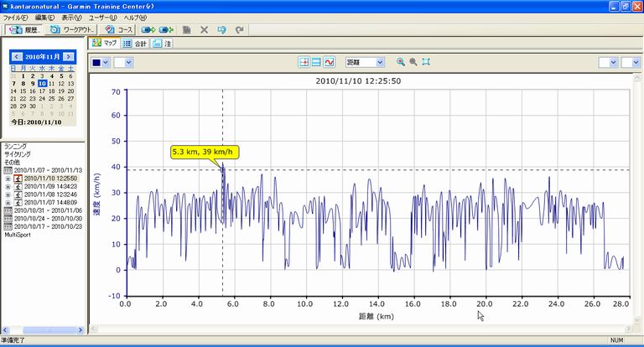Screen dimensions: 644x347
Task: Click the activity icon for 2010/11/09 14:34:23
Action: [x=18, y=186]
